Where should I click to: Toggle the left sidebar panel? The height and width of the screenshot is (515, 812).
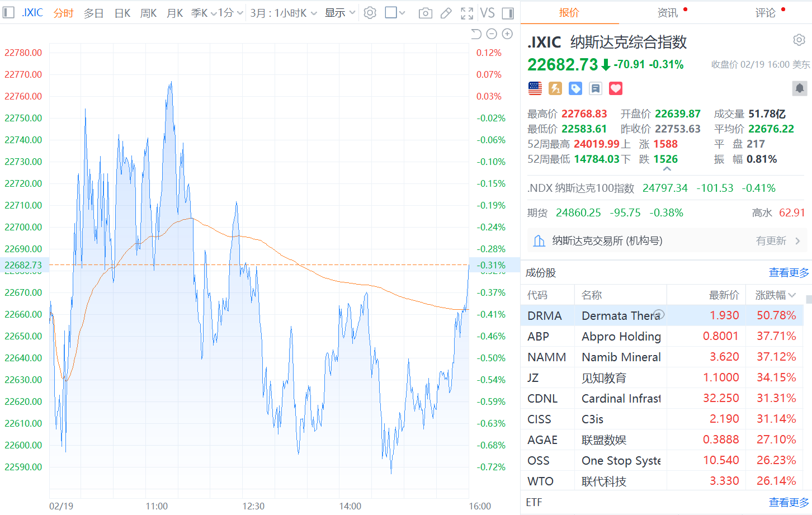(8, 13)
